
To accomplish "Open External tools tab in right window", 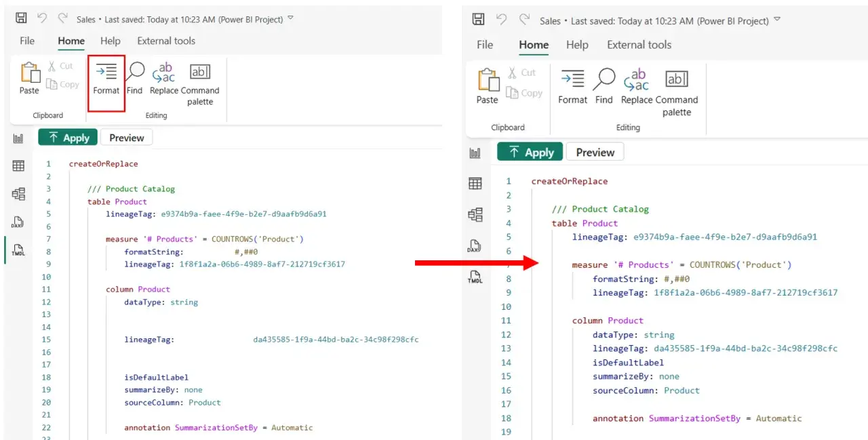I will (x=639, y=45).
